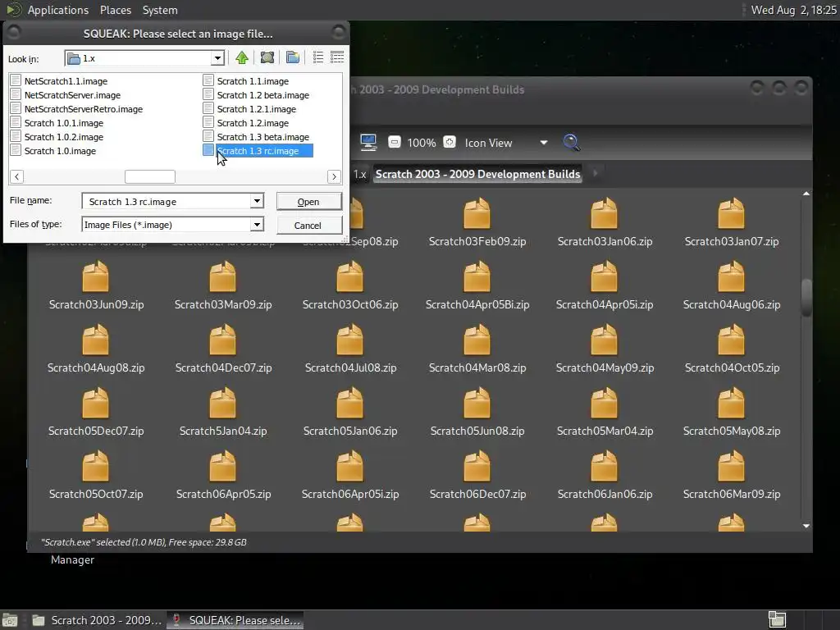840x630 pixels.
Task: Click the file list horizontal scrollbar thumb
Action: [150, 176]
